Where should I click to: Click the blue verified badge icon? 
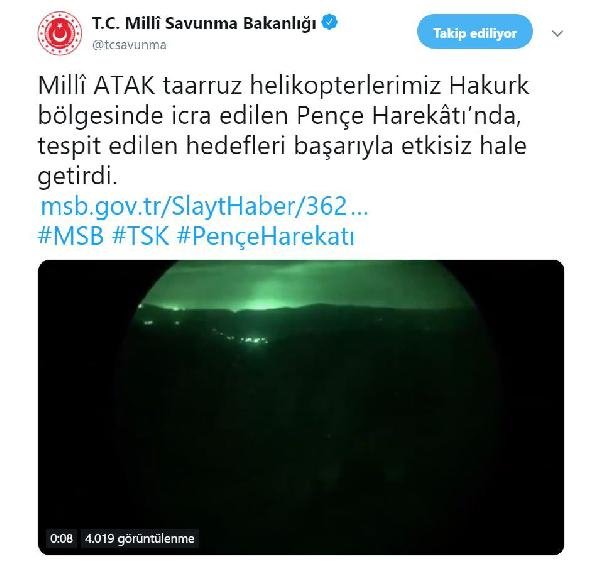[x=329, y=22]
